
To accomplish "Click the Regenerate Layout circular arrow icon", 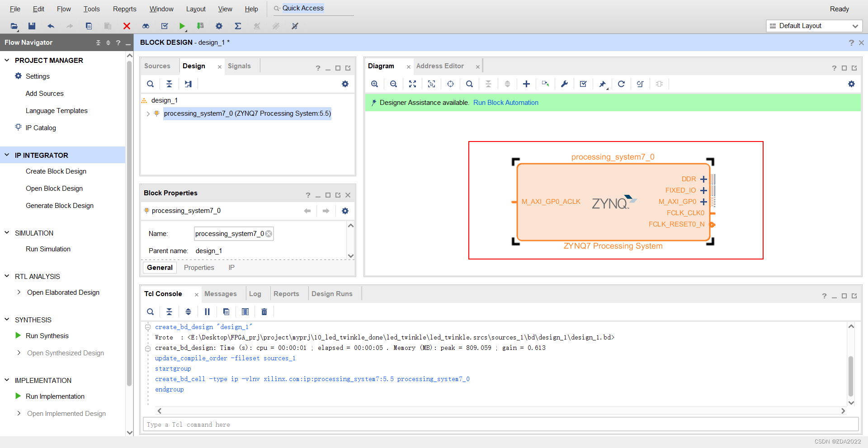I will [x=621, y=84].
